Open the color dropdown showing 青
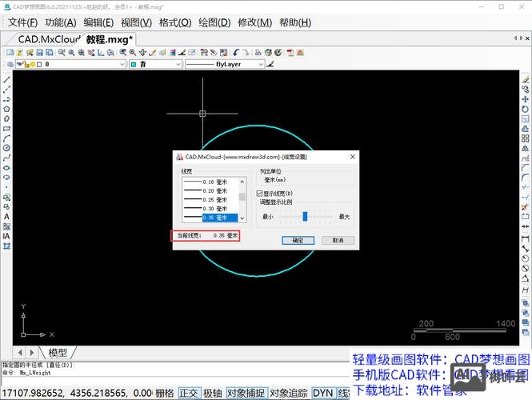Screen dimensions: 532x400 click(x=156, y=64)
